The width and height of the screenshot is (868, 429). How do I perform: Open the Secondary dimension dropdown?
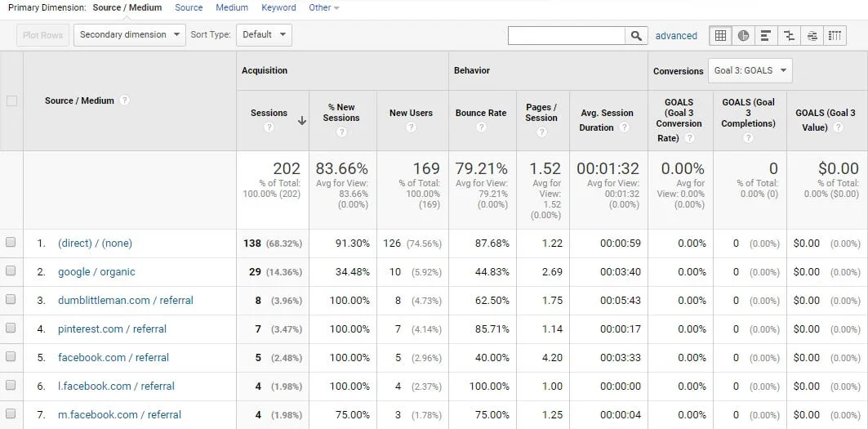tap(130, 35)
